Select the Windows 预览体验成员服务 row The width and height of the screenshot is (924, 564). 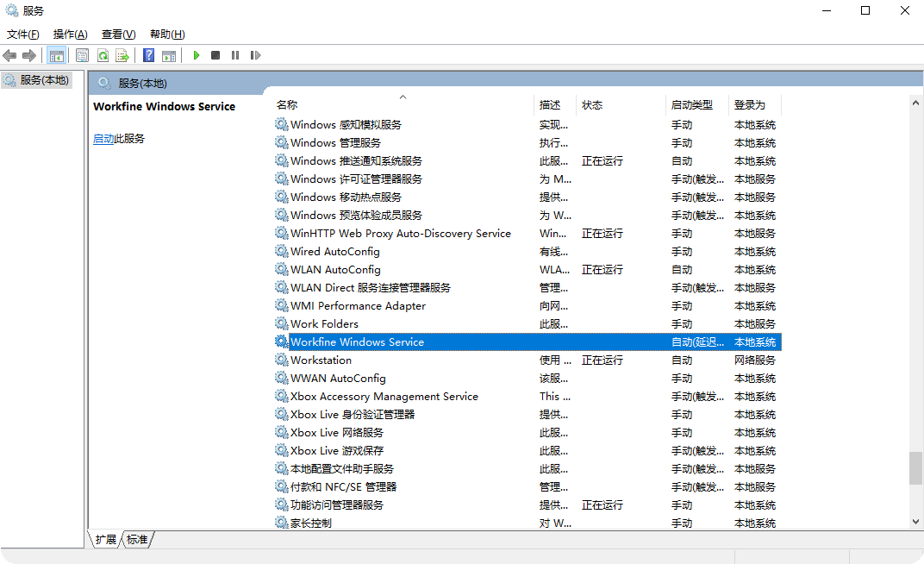coord(528,215)
